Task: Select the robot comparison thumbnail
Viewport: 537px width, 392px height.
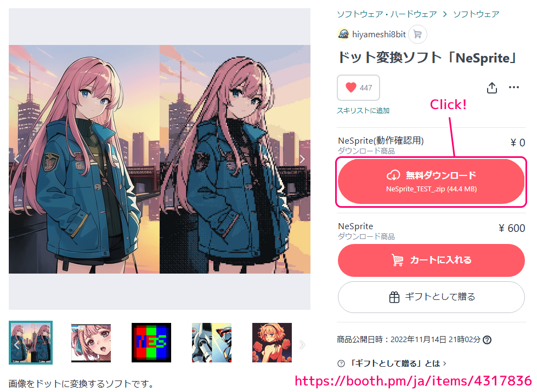Action: 212,343
